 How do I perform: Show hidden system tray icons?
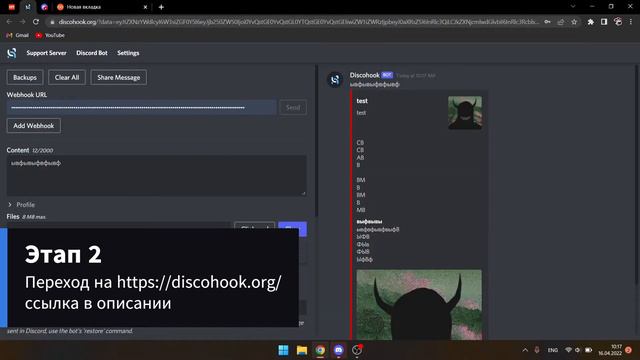525,350
